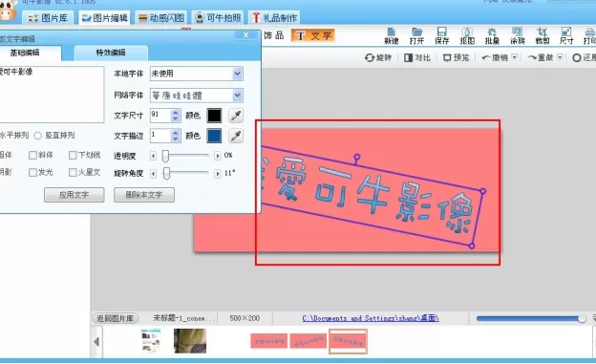Click the 文字尺寸 value field
This screenshot has height=364, width=596.
160,116
